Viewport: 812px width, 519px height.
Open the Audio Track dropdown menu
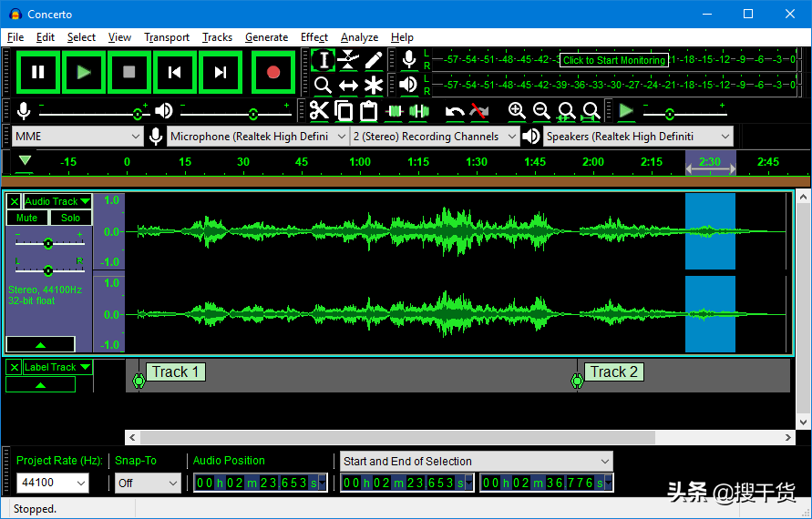click(57, 201)
